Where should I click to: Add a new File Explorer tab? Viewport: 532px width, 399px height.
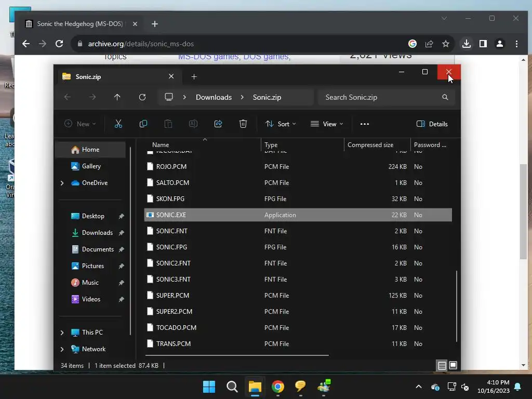[194, 77]
